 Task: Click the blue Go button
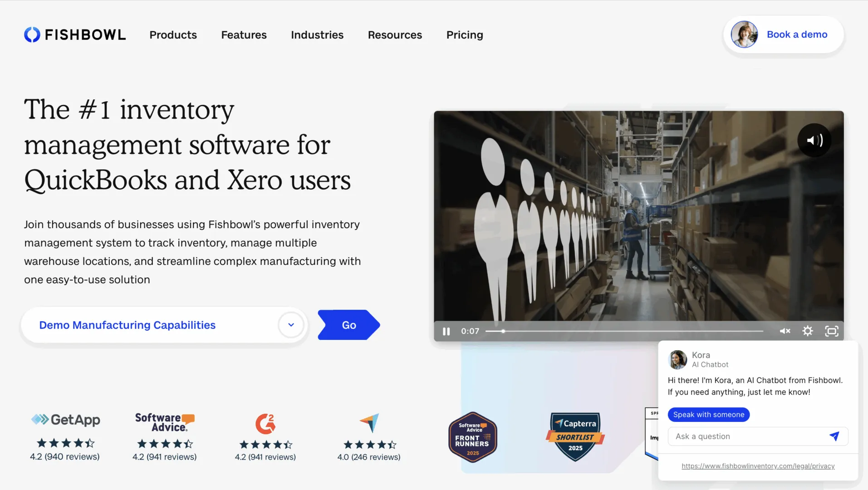(349, 325)
